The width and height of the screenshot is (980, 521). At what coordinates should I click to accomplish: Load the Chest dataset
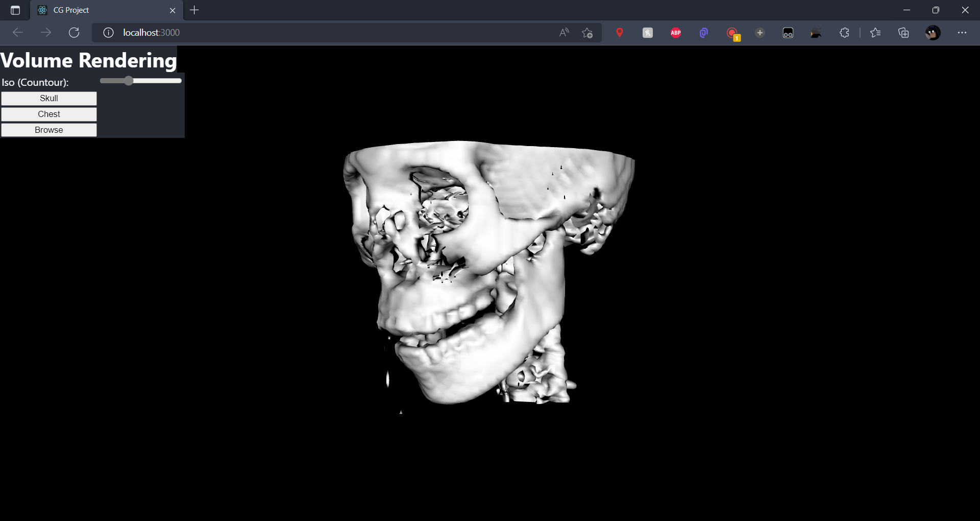(48, 114)
